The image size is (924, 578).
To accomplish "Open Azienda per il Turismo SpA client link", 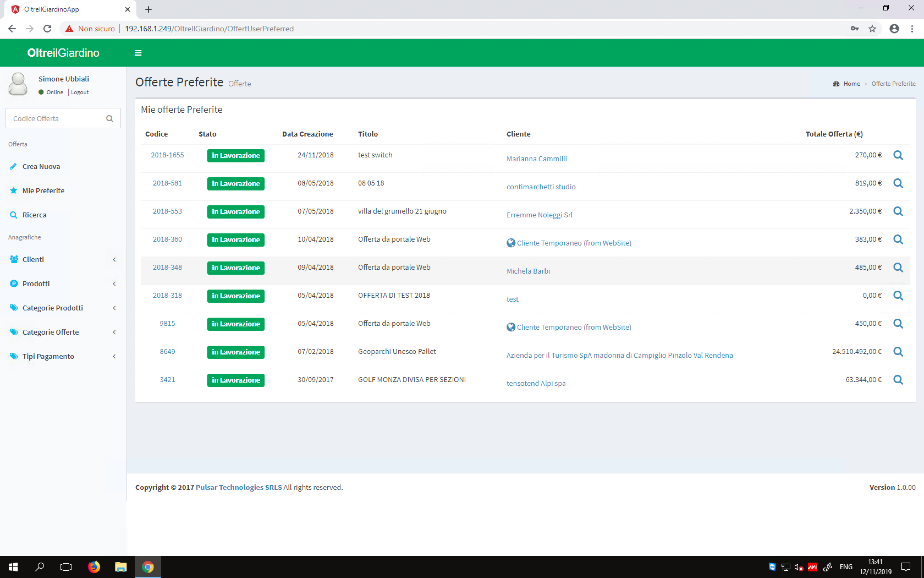I will pyautogui.click(x=619, y=355).
